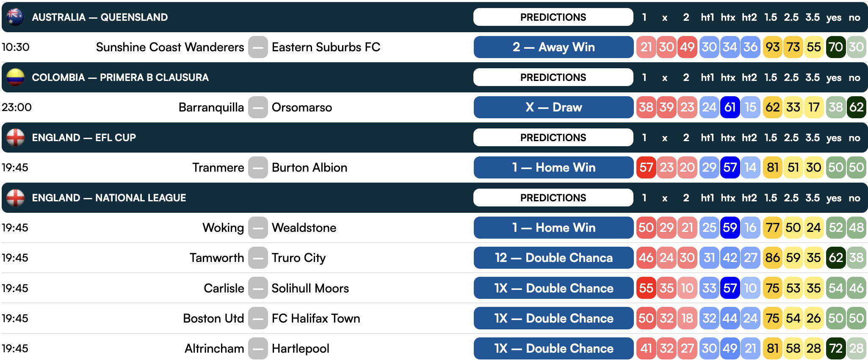Open the FC Halifax Town team link
Image resolution: width=868 pixels, height=362 pixels.
pos(316,318)
